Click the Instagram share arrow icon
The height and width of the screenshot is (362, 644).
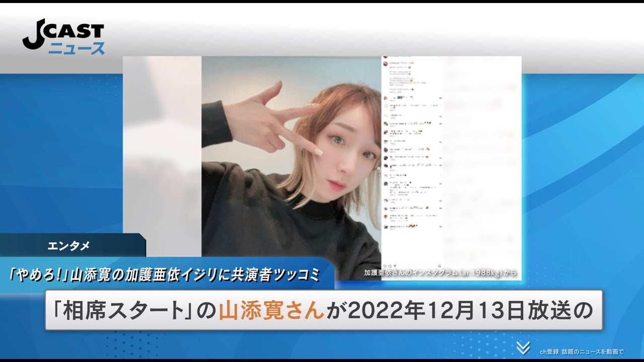pos(394,265)
